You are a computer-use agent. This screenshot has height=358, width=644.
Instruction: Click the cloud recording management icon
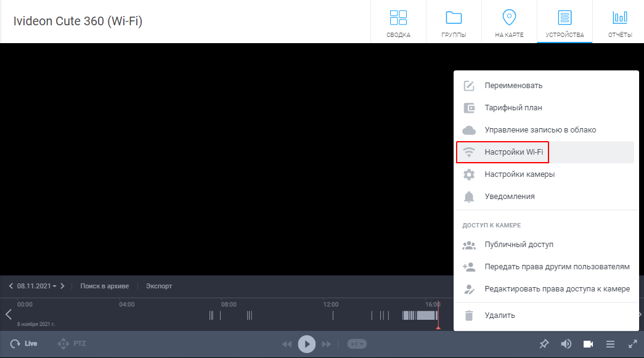point(468,130)
